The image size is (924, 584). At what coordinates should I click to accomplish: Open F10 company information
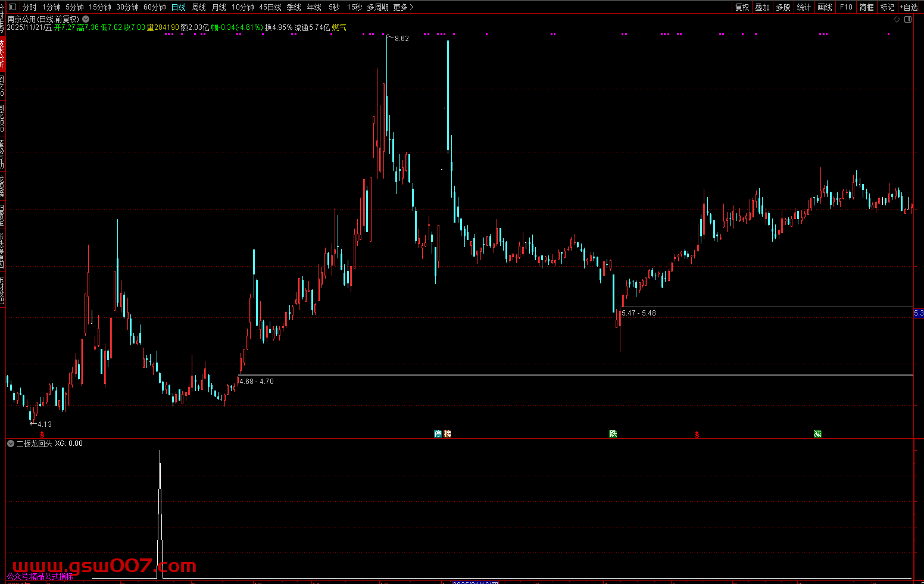point(846,7)
